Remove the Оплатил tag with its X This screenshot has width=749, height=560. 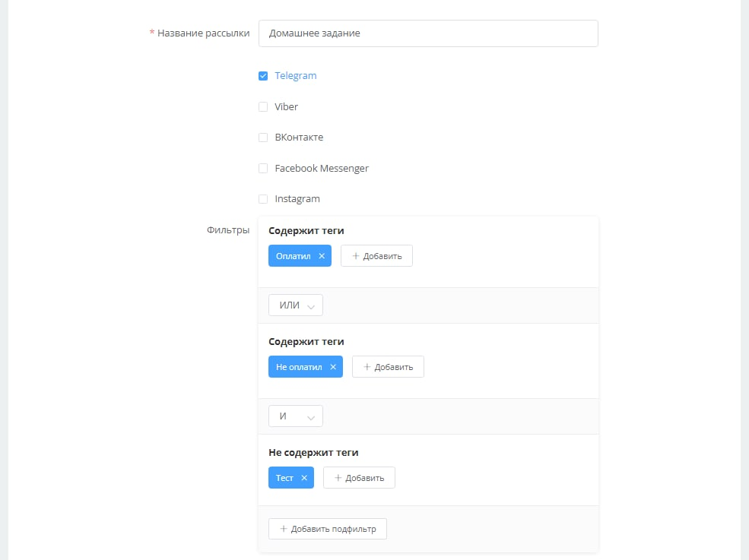pyautogui.click(x=322, y=256)
